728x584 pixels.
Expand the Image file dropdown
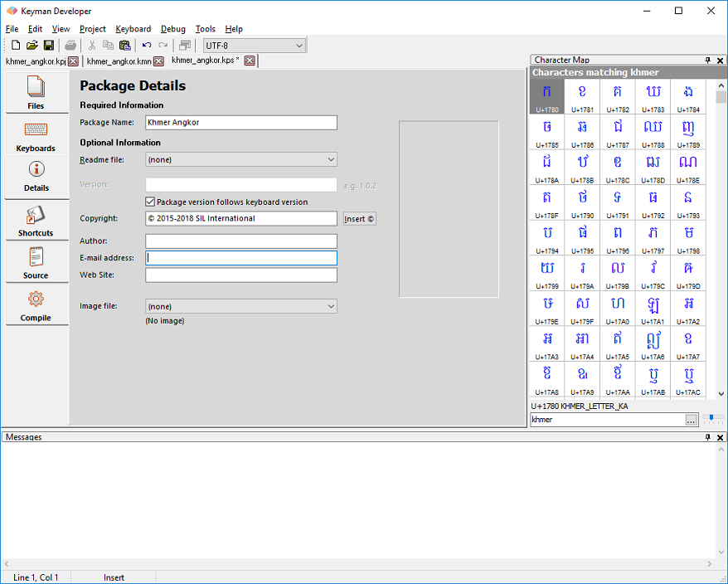(x=331, y=306)
